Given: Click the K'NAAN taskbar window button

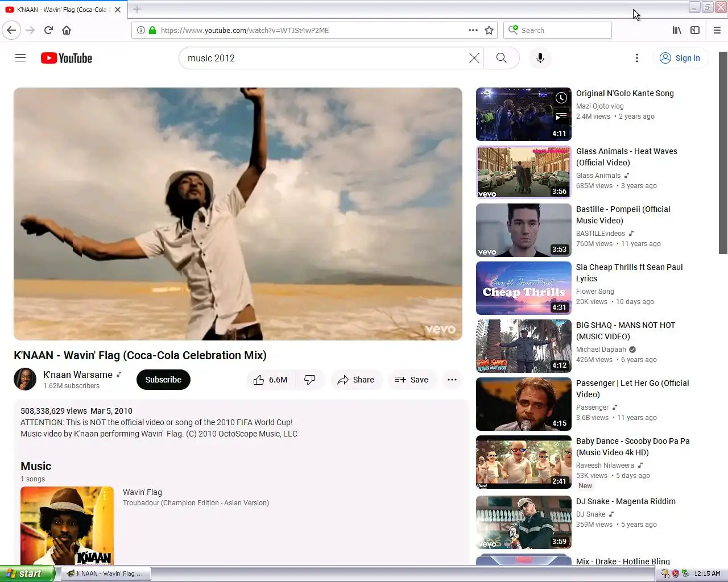Looking at the screenshot, I should pyautogui.click(x=105, y=573).
